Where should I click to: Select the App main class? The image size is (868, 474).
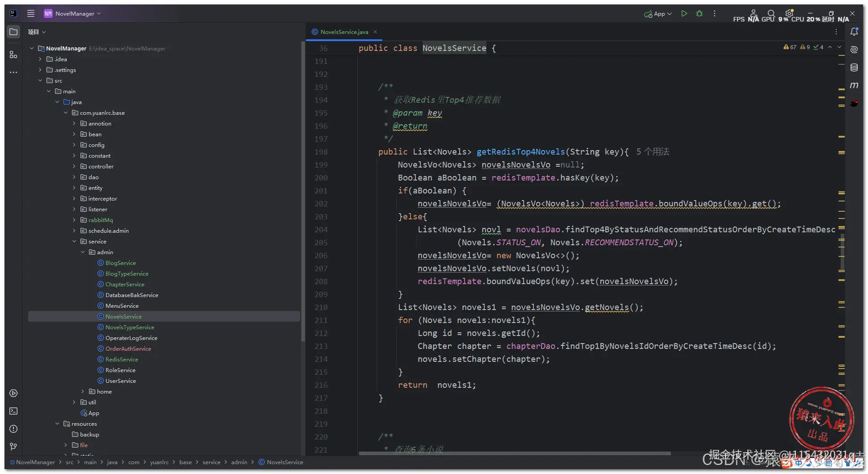click(x=93, y=413)
